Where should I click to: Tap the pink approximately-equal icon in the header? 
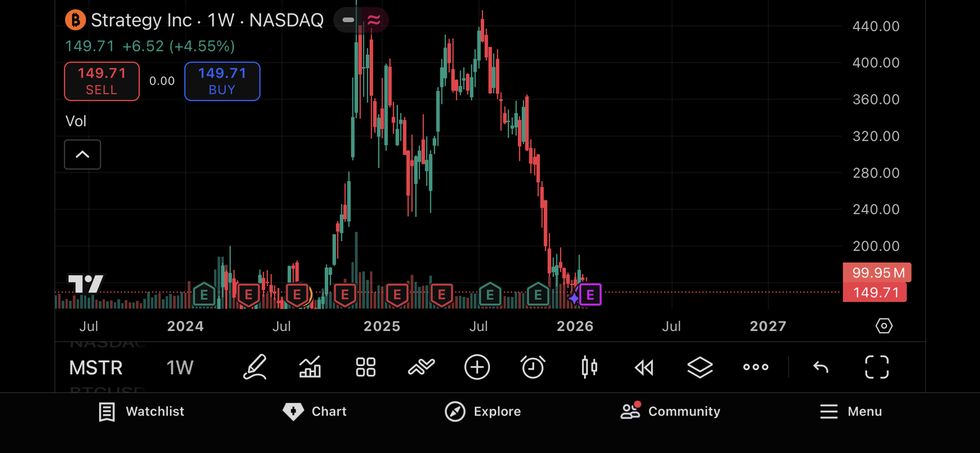374,20
